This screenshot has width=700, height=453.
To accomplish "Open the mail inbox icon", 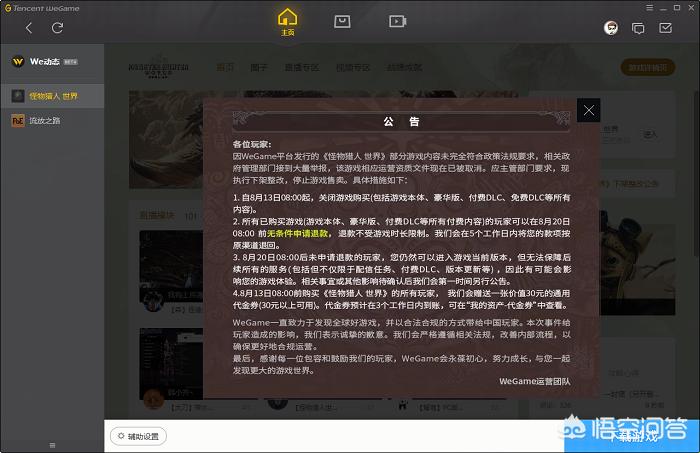I will 665,28.
